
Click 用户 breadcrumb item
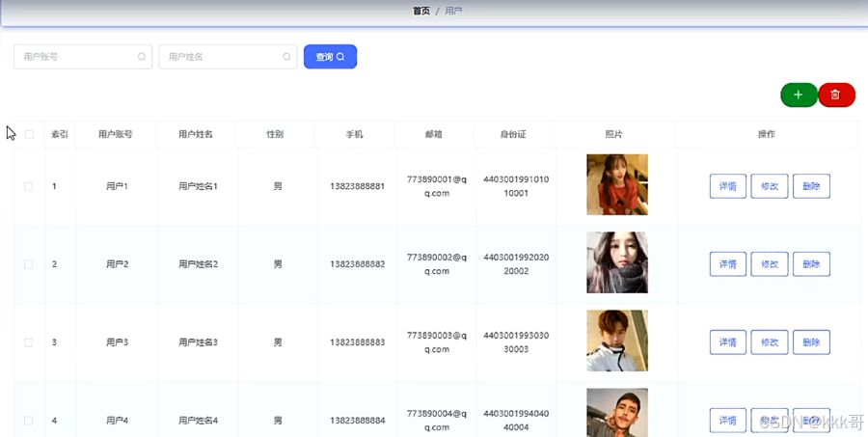453,11
